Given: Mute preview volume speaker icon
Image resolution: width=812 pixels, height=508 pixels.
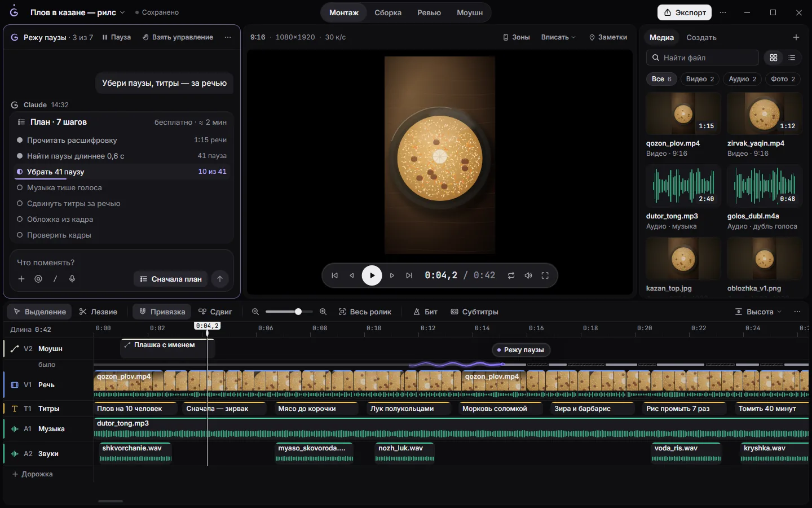Looking at the screenshot, I should pyautogui.click(x=528, y=275).
